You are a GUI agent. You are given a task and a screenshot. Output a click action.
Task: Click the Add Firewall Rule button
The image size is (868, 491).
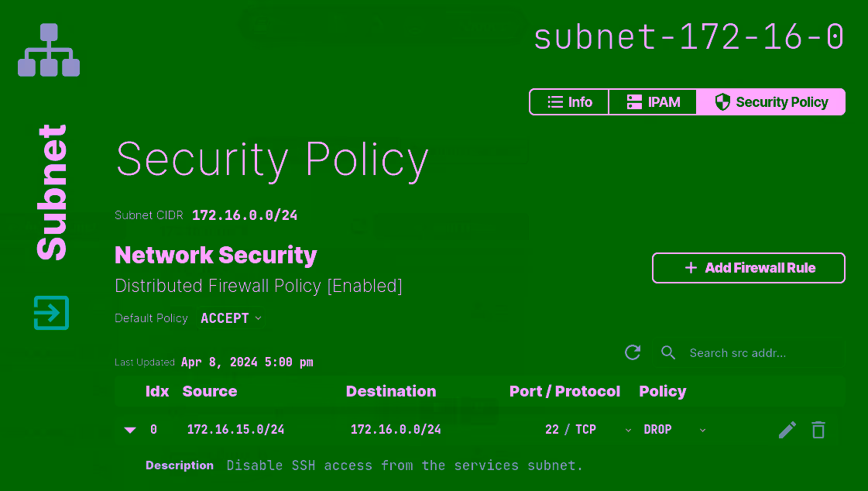tap(748, 267)
